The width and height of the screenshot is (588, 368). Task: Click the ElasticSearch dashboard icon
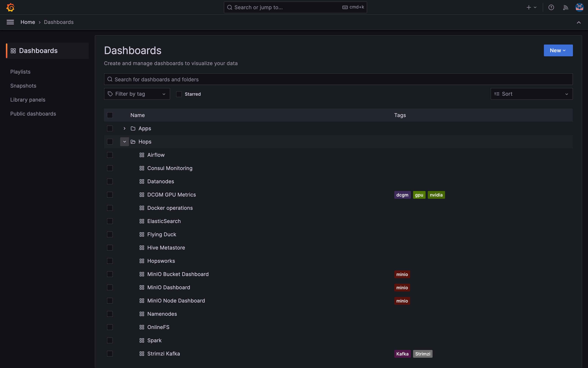(x=142, y=221)
